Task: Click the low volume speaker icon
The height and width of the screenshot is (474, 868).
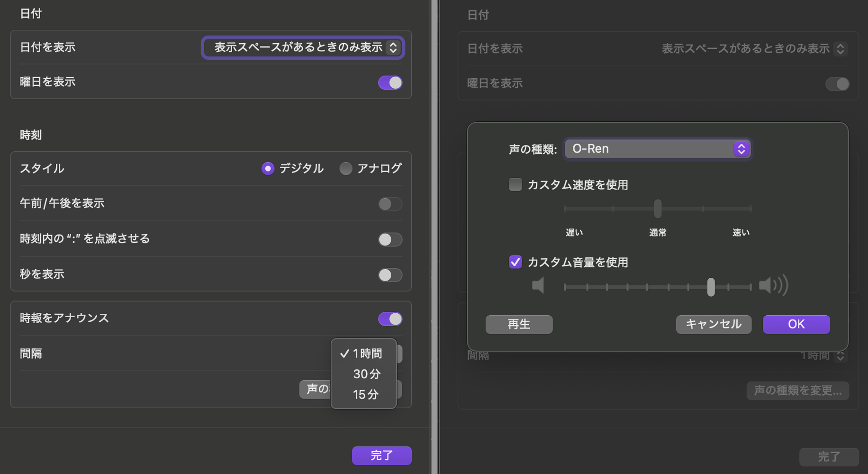Action: coord(538,286)
